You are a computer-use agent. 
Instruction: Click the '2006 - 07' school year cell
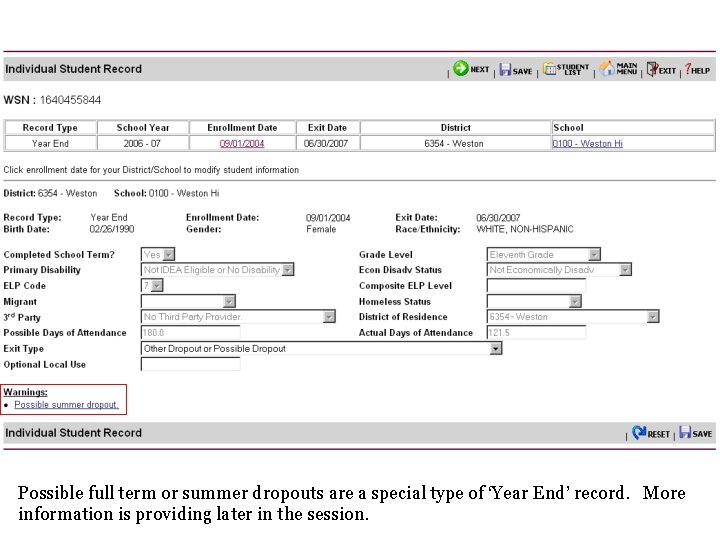click(x=142, y=143)
